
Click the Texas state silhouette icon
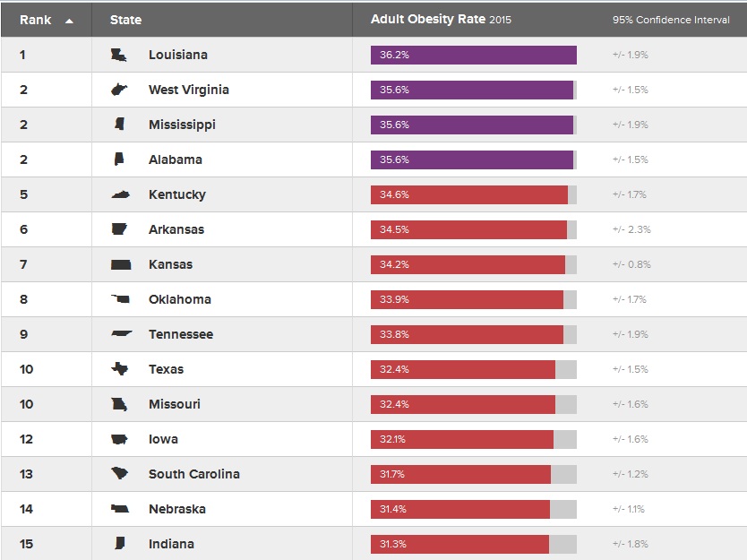pyautogui.click(x=119, y=369)
